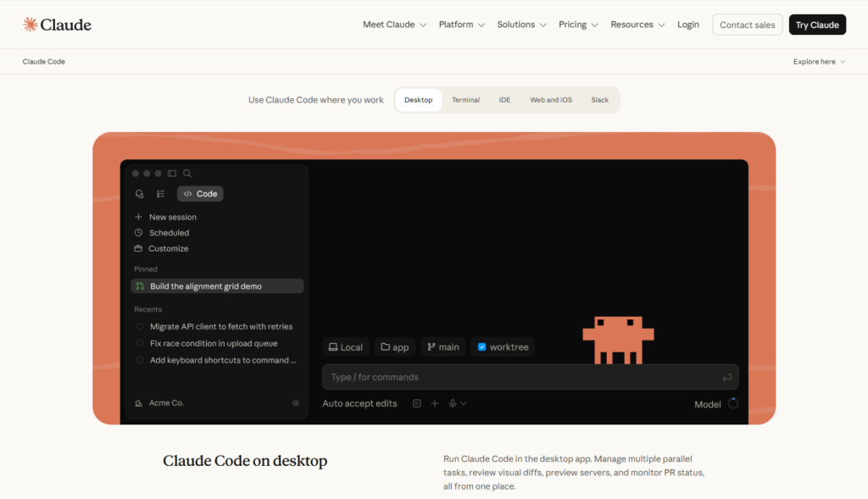Click the Try Claude button
Viewport: 868px width, 499px height.
point(817,25)
